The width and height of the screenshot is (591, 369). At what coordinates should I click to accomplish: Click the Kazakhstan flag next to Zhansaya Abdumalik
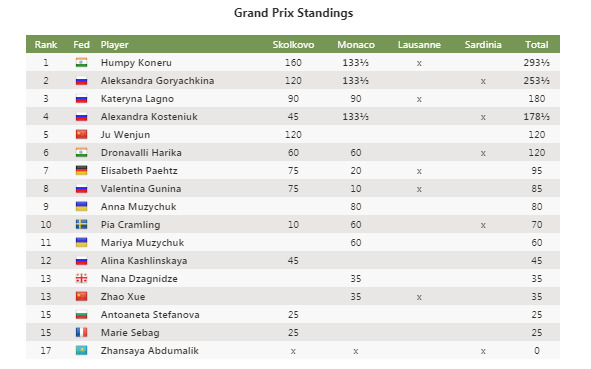(x=81, y=351)
